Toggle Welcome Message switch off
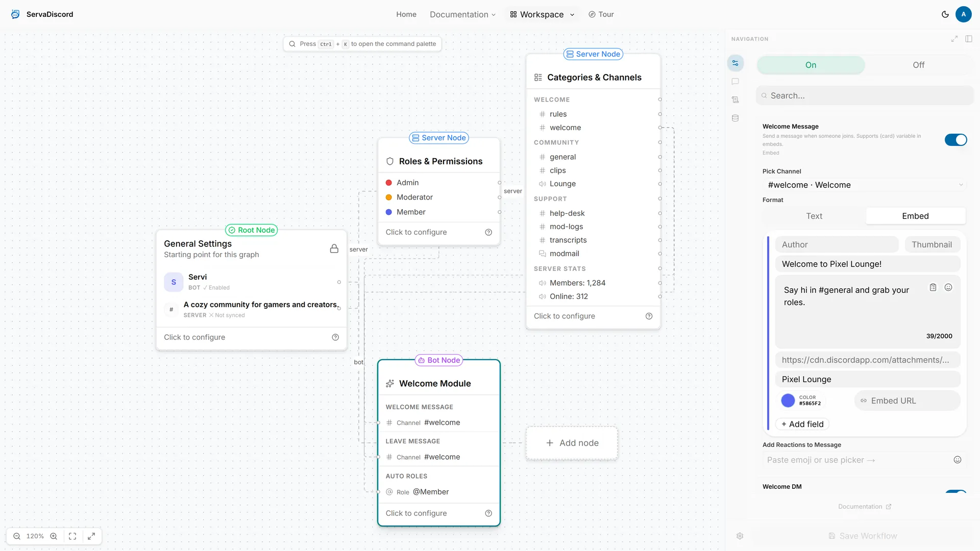The height and width of the screenshot is (551, 980). pyautogui.click(x=955, y=140)
